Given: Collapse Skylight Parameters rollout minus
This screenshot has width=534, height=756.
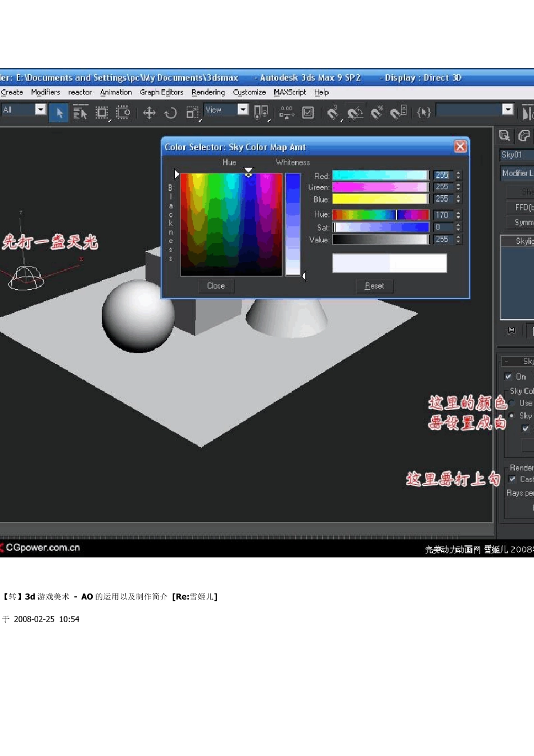Looking at the screenshot, I should [506, 361].
